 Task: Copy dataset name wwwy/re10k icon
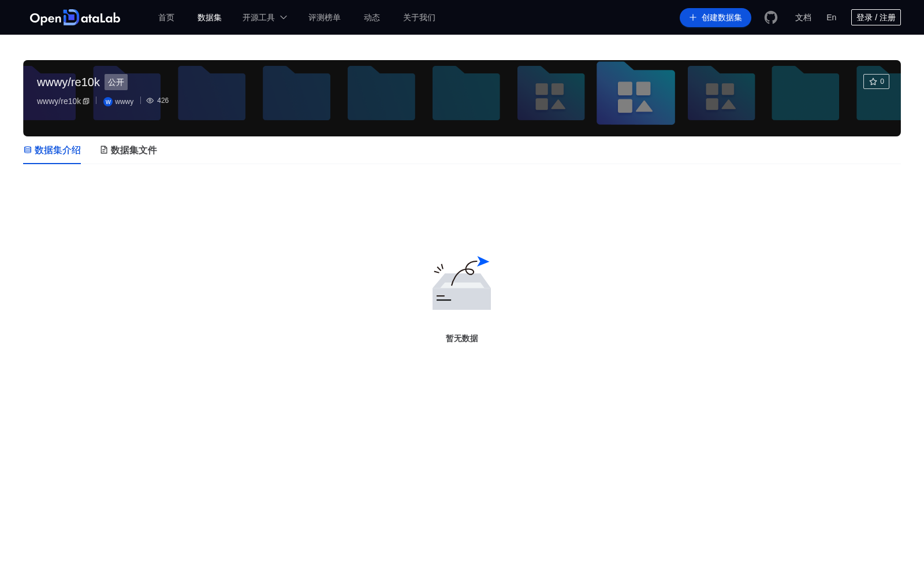[86, 101]
